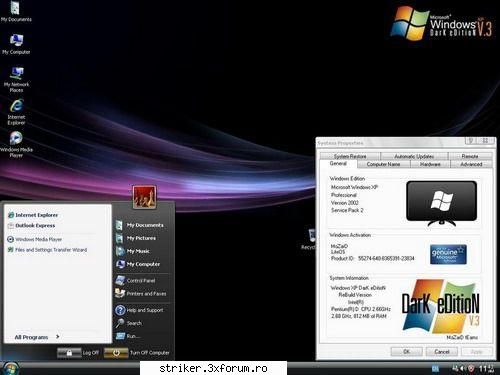500x375 pixels.
Task: Switch to the Advanced tab
Action: 471,164
